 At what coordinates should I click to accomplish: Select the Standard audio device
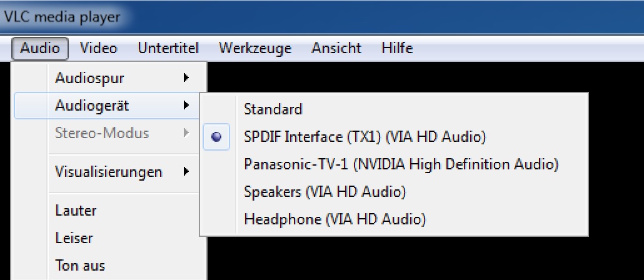click(x=273, y=109)
